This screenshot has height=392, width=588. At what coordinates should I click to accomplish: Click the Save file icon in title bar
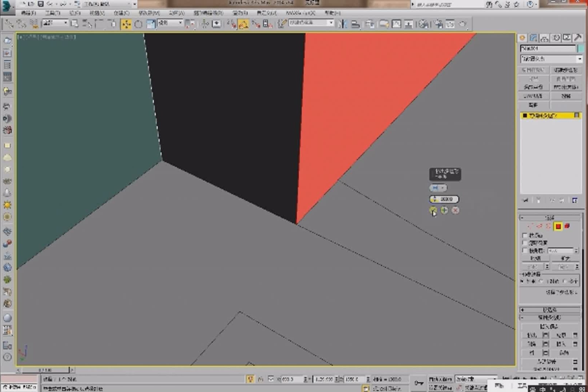41,4
